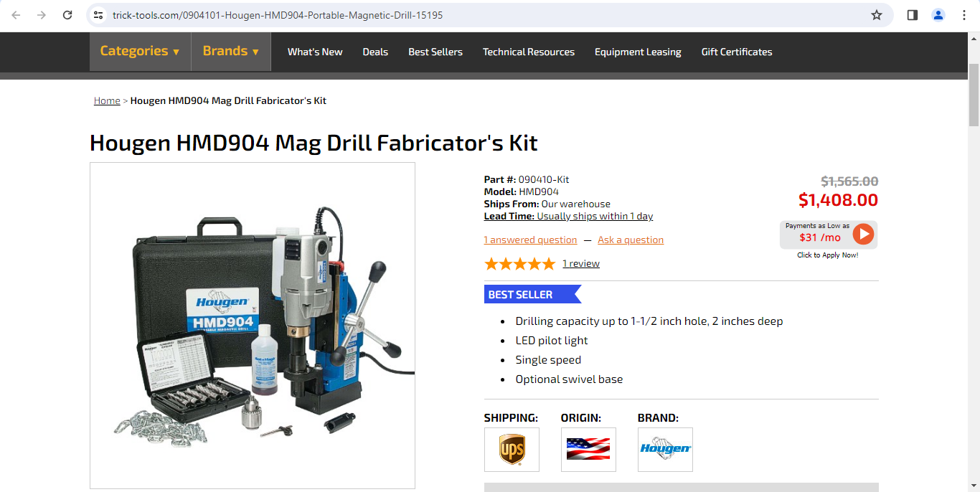Screen dimensions: 980x492
Task: View site information icon in the address bar
Action: pyautogui.click(x=98, y=15)
